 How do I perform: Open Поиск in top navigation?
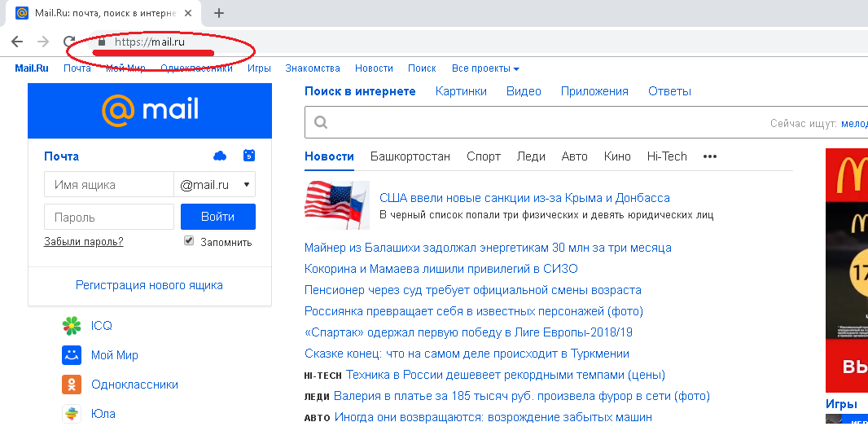click(x=422, y=68)
